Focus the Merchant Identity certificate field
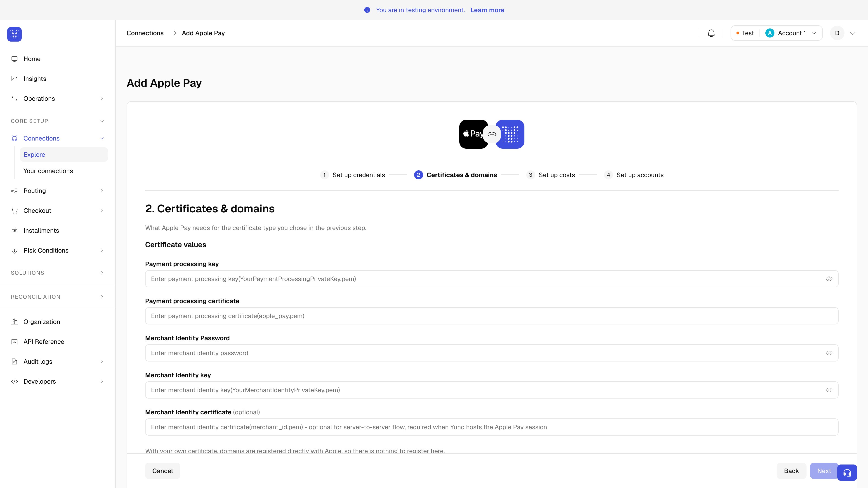 (492, 427)
